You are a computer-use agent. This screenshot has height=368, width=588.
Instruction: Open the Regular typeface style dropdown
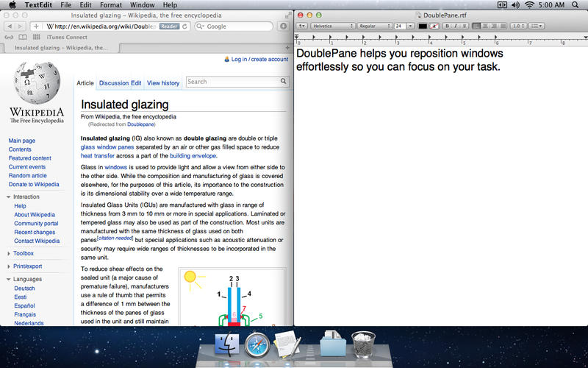coord(374,26)
